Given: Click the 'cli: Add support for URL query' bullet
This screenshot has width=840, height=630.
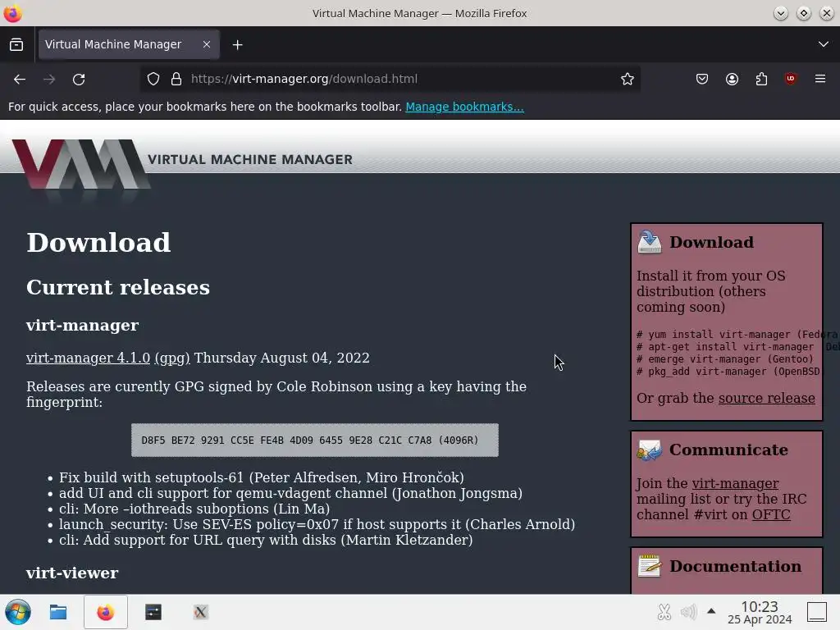Looking at the screenshot, I should point(266,540).
